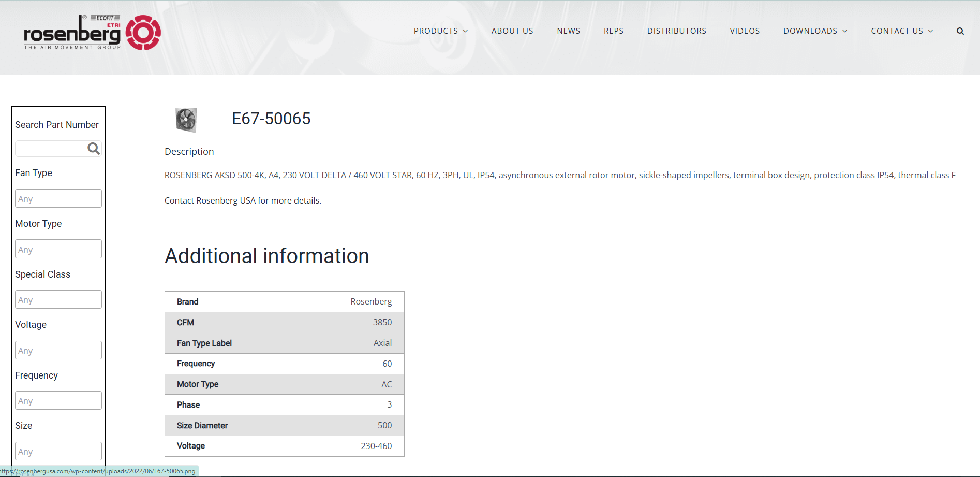980x477 pixels.
Task: Open the Videos page
Action: [745, 31]
